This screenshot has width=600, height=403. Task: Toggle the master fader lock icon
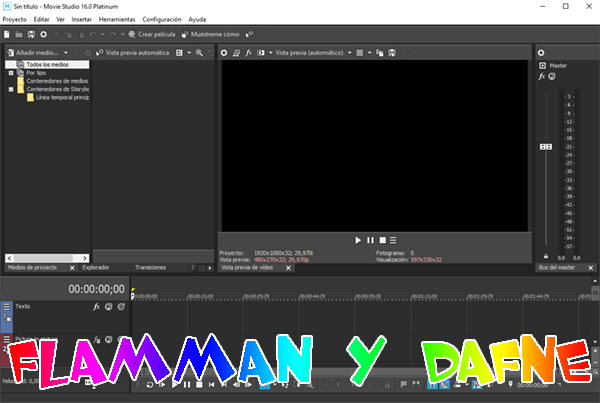546,257
